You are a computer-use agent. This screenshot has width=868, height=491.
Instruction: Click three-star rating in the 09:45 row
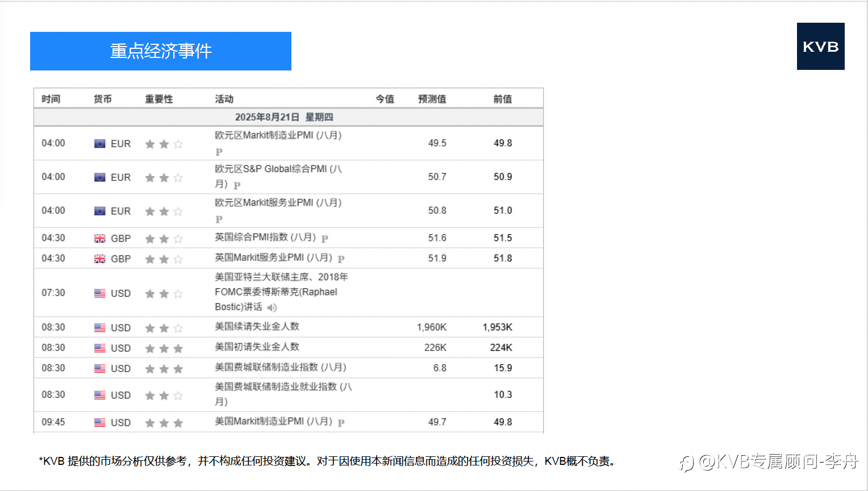tap(164, 423)
